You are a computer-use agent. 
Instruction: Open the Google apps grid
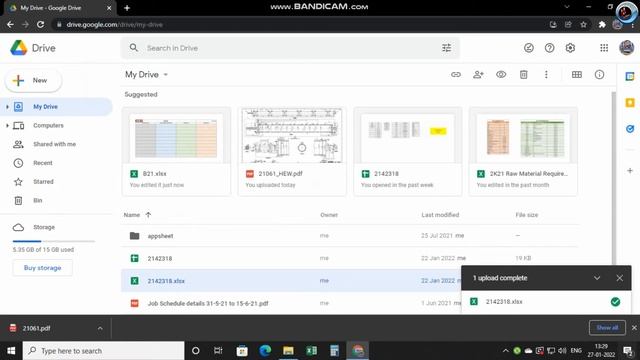pos(604,48)
